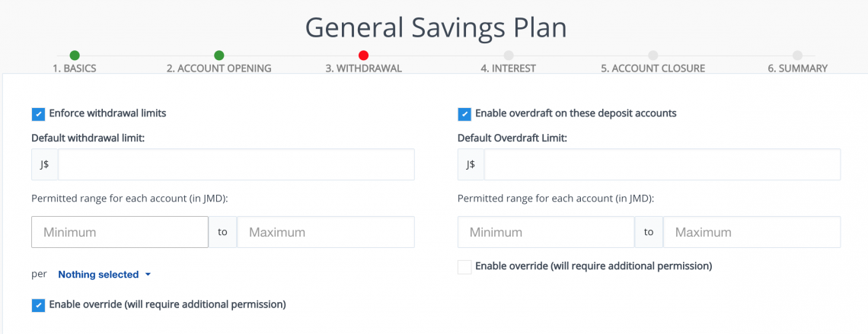The height and width of the screenshot is (334, 868).
Task: Open the 6. SUMMARY tab
Action: click(x=797, y=68)
